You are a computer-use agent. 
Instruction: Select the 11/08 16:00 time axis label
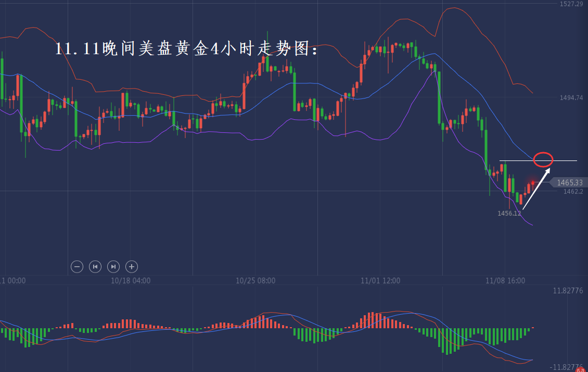pyautogui.click(x=505, y=280)
